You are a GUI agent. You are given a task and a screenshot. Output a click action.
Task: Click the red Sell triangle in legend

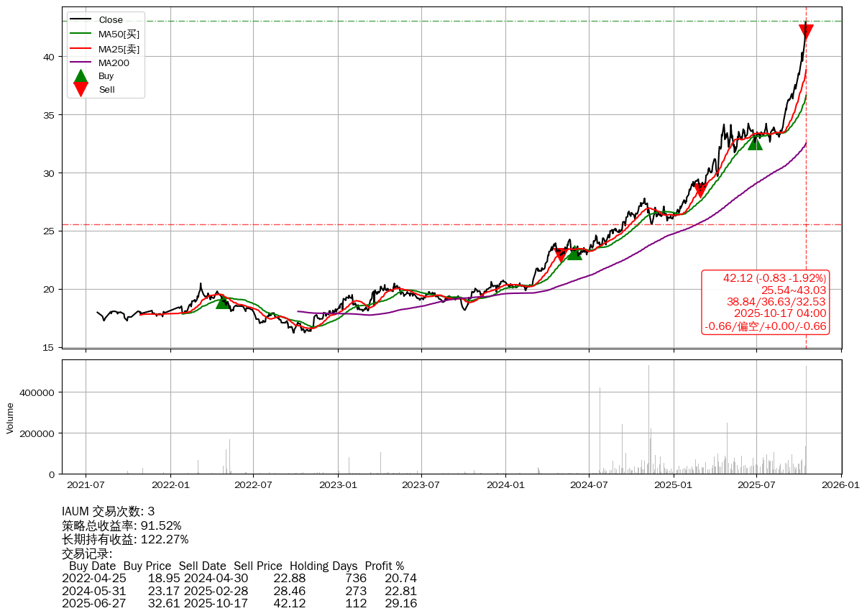point(81,89)
